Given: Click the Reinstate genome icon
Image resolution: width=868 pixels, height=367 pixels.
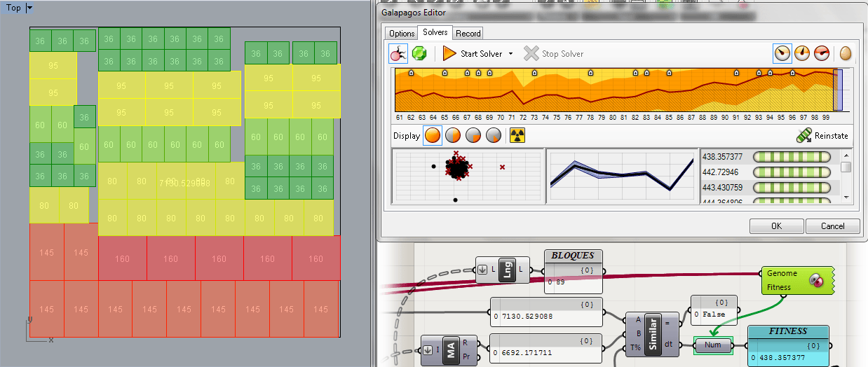Looking at the screenshot, I should [x=803, y=136].
